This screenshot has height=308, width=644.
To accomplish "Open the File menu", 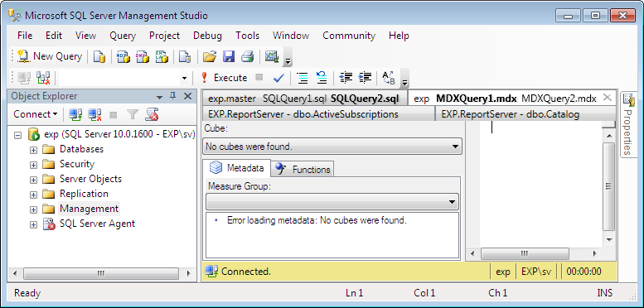I will pos(25,36).
